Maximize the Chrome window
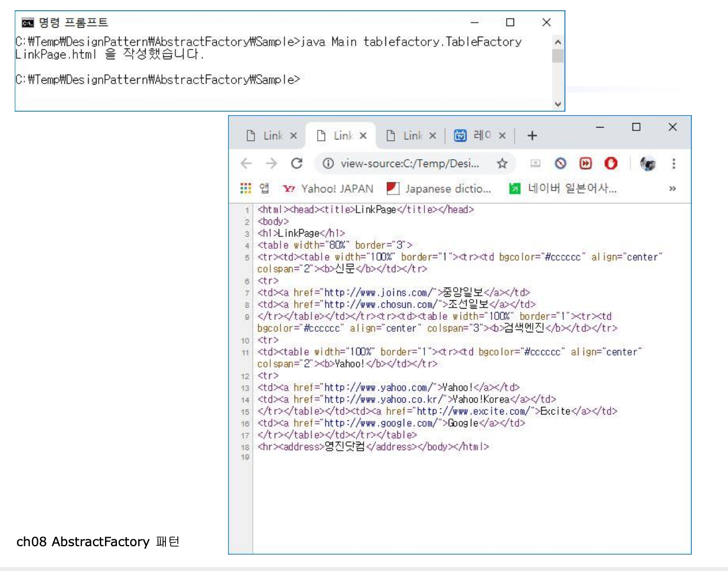728x571 pixels. click(x=636, y=128)
